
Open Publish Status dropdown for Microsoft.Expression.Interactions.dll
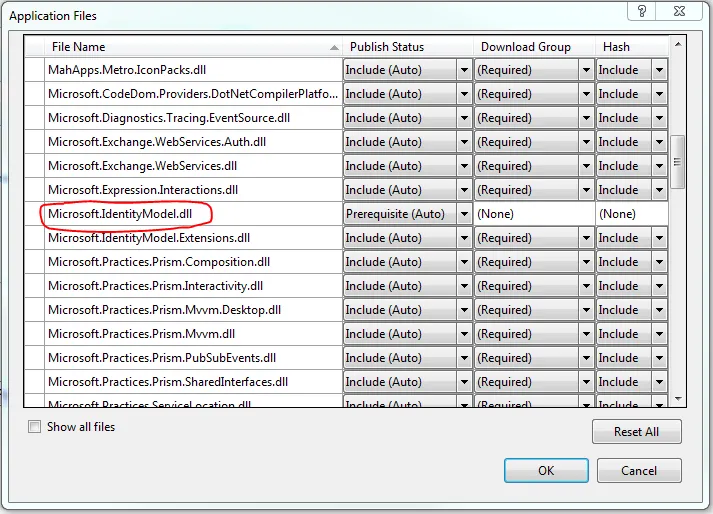point(464,190)
